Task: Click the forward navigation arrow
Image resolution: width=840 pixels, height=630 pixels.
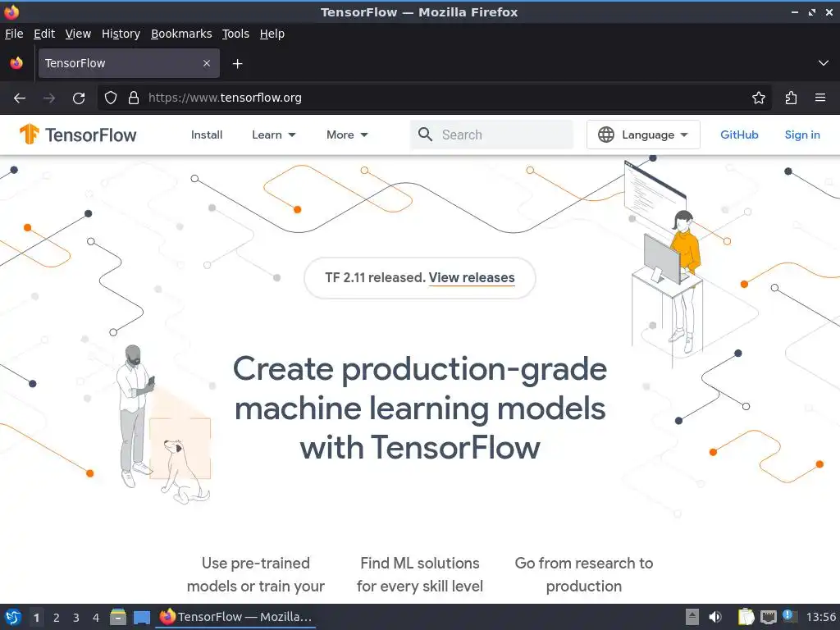Action: [49, 98]
